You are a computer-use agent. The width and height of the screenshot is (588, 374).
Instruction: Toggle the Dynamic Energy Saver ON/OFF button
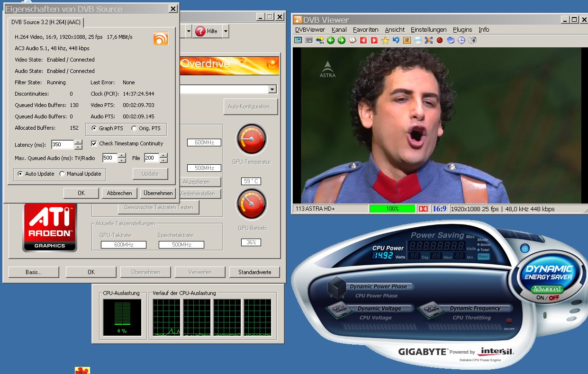[547, 298]
